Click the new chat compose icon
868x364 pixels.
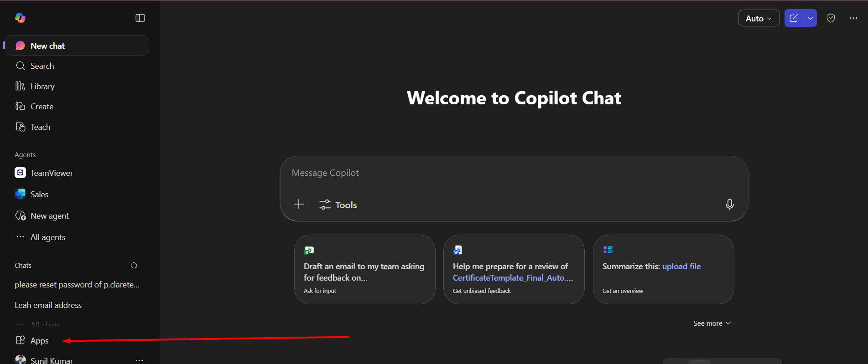(x=794, y=18)
